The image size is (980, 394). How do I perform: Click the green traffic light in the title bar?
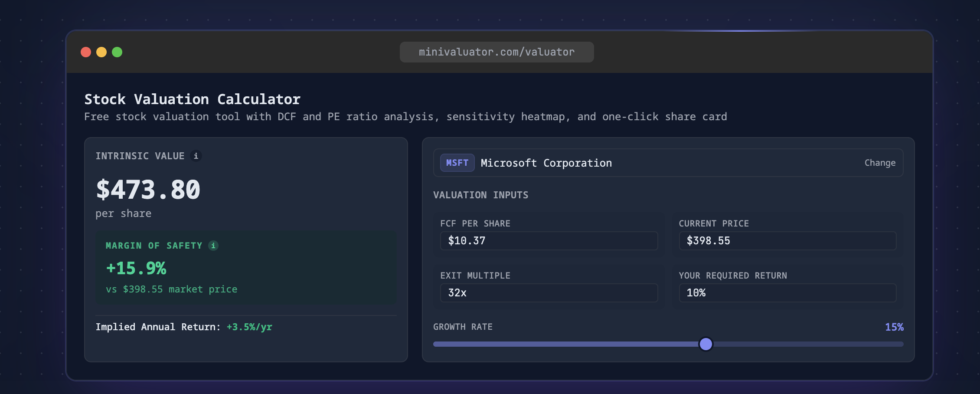click(x=117, y=52)
